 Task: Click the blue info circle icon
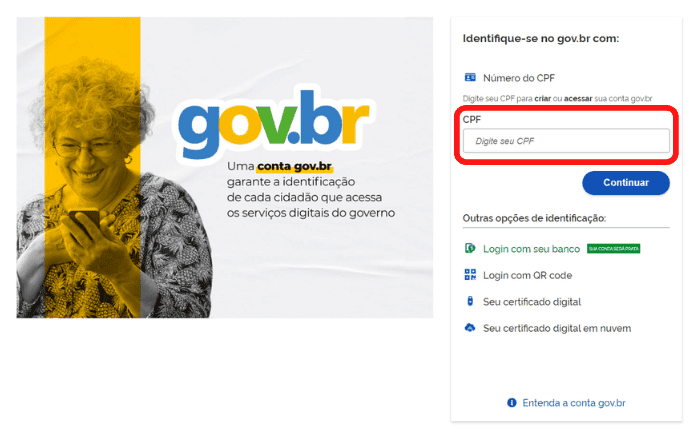pos(512,403)
